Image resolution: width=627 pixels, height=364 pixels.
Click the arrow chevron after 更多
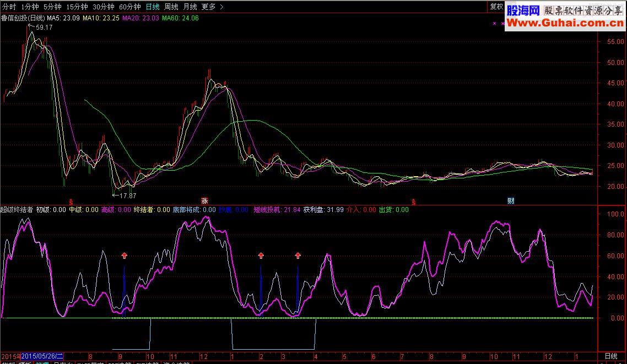(221, 7)
